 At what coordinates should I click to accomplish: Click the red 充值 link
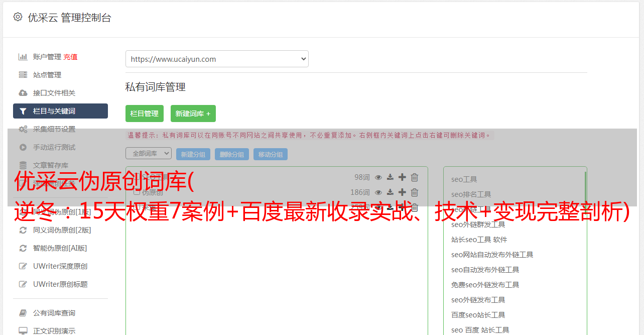point(70,57)
